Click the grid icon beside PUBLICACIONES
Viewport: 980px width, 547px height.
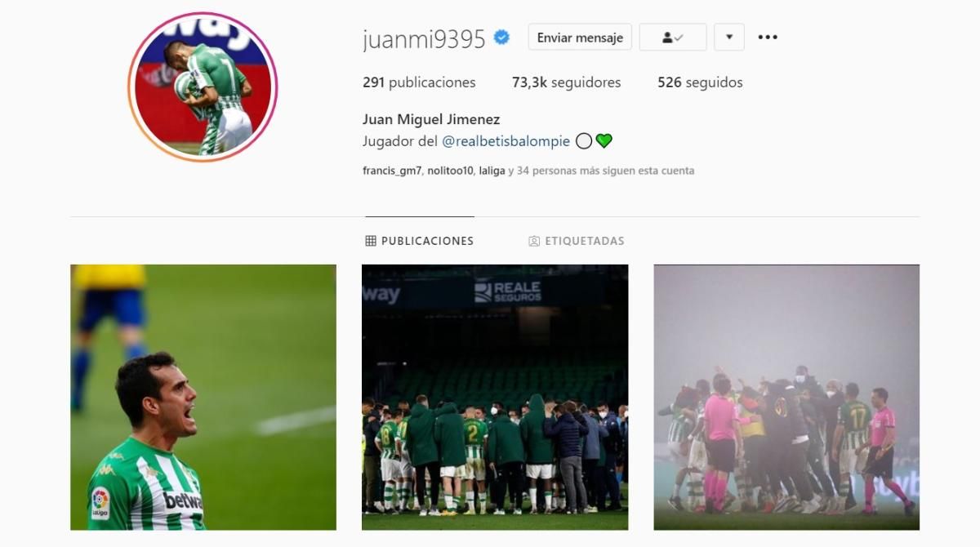click(371, 241)
